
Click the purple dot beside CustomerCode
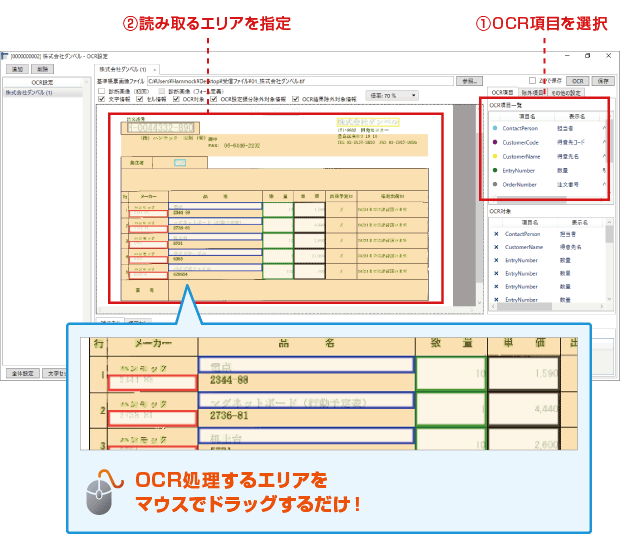(x=495, y=142)
